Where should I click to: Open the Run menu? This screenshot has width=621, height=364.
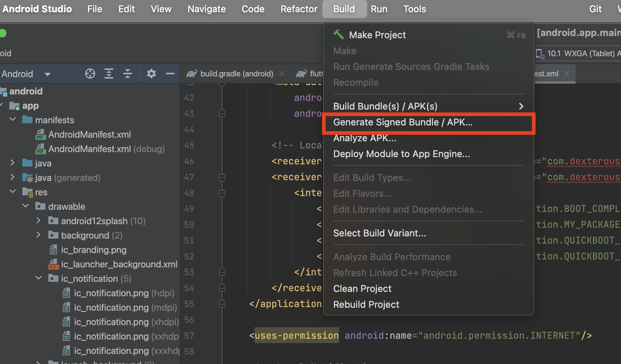tap(379, 9)
